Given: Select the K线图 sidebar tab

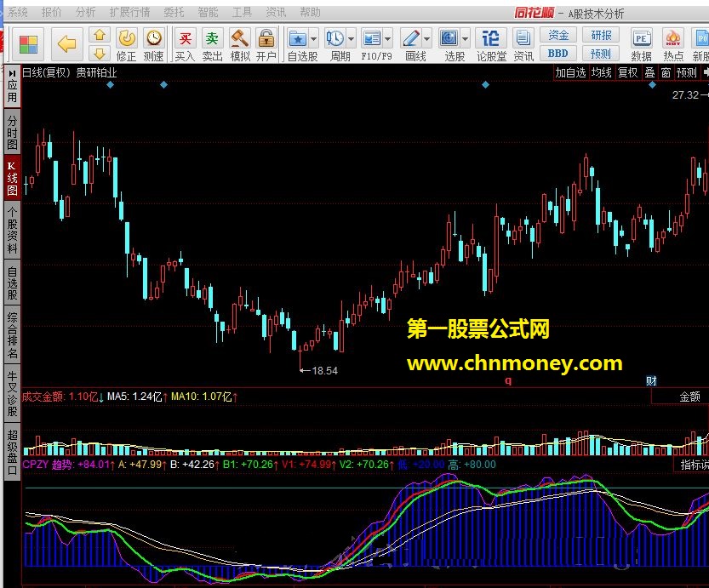Looking at the screenshot, I should [x=12, y=179].
